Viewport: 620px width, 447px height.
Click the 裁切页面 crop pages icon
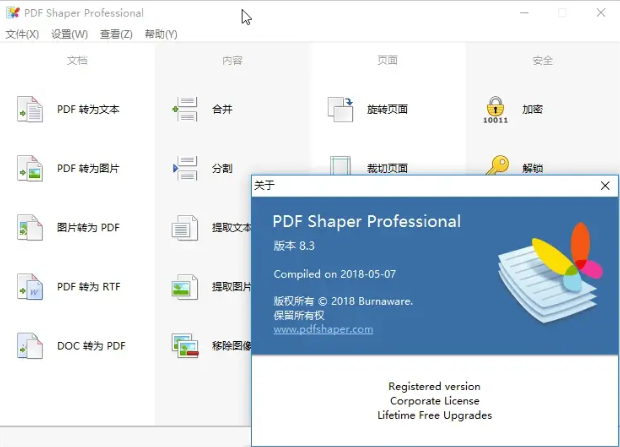[340, 165]
